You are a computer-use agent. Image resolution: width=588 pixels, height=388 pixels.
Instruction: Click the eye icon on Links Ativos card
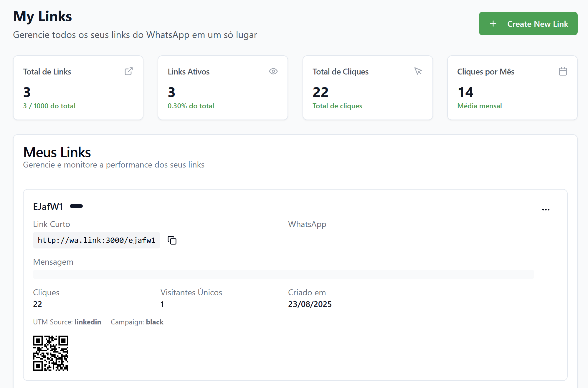coord(273,71)
